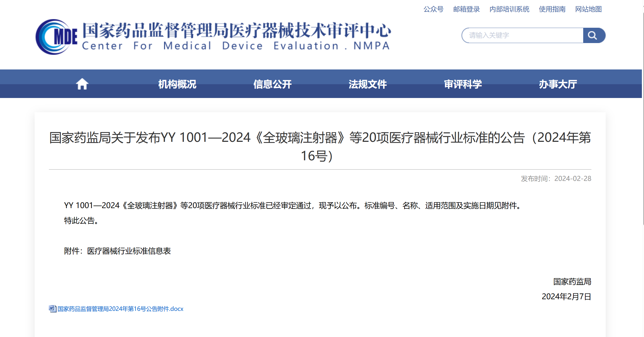Open the 机构概况 menu
Screen dimensions: 644x337
point(177,84)
